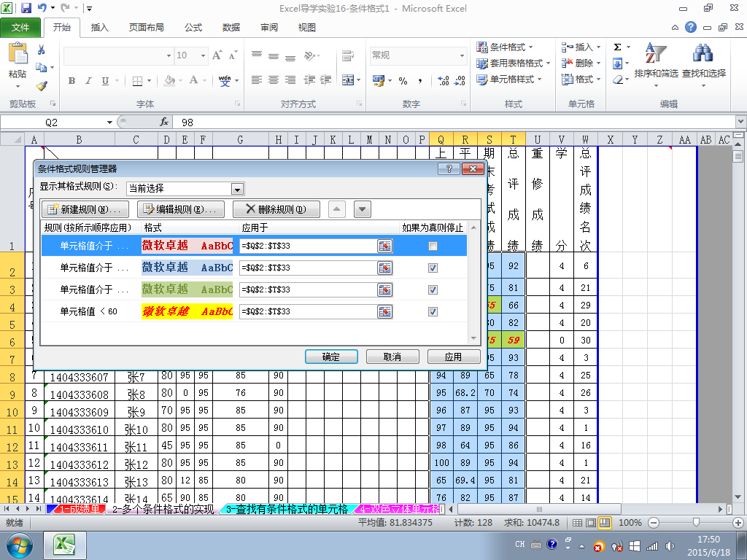Toggle Bold formatting button
747x560 pixels.
tap(71, 80)
